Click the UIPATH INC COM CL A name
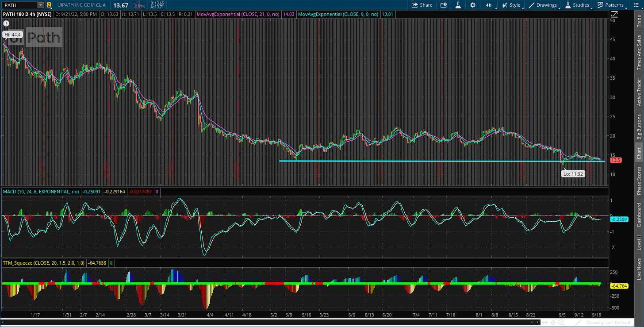The image size is (644, 327). click(x=82, y=5)
